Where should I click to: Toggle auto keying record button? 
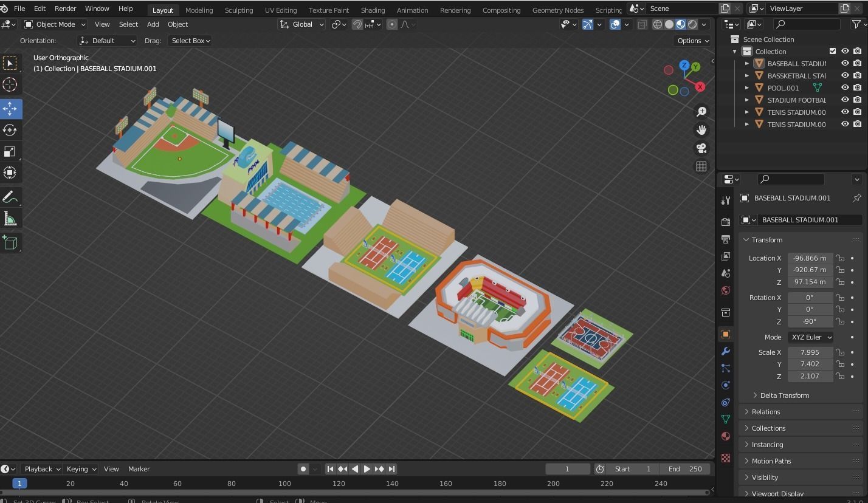click(303, 469)
